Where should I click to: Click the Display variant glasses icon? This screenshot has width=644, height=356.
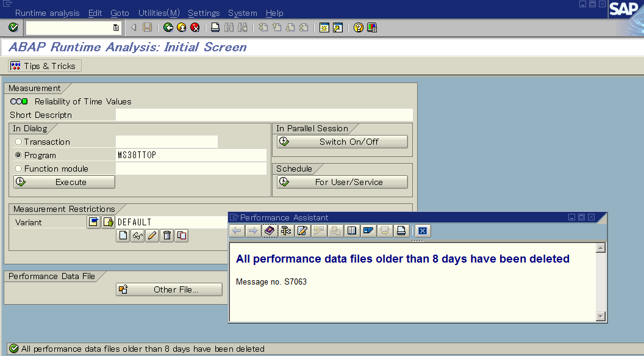[x=138, y=236]
